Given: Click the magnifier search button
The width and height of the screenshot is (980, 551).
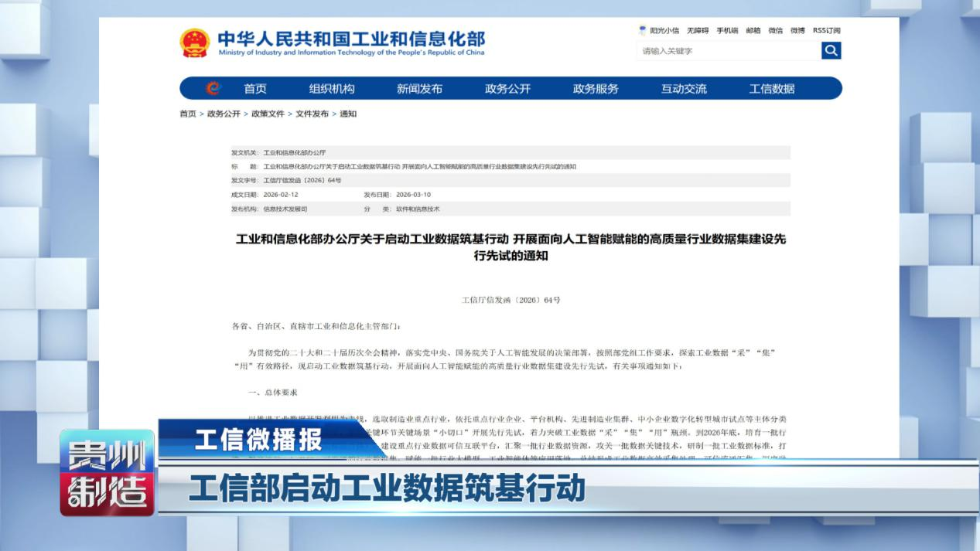Looking at the screenshot, I should coord(831,51).
